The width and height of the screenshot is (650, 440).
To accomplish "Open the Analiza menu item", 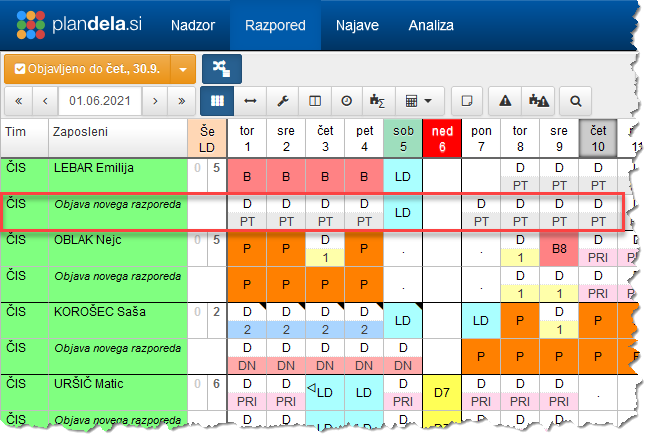I will [x=431, y=25].
